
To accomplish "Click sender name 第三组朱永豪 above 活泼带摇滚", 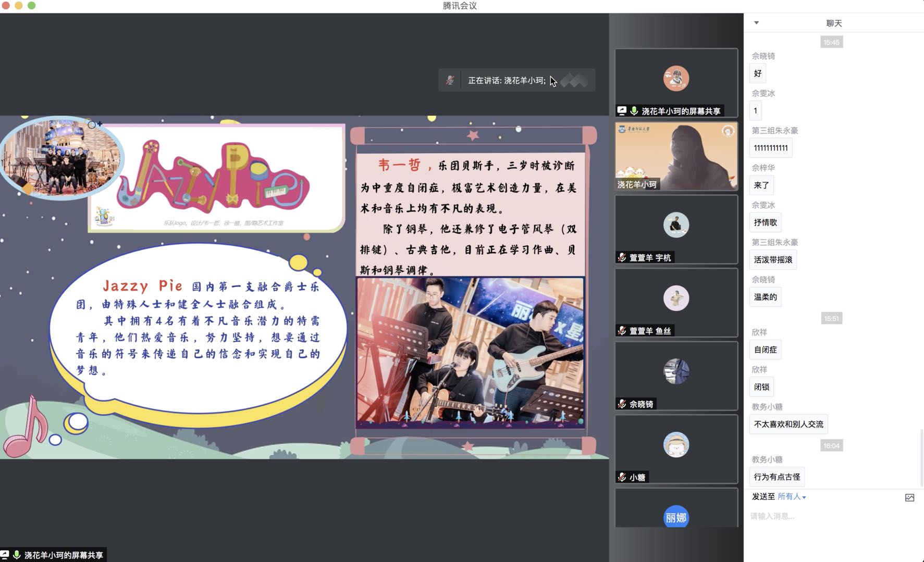I will 775,242.
